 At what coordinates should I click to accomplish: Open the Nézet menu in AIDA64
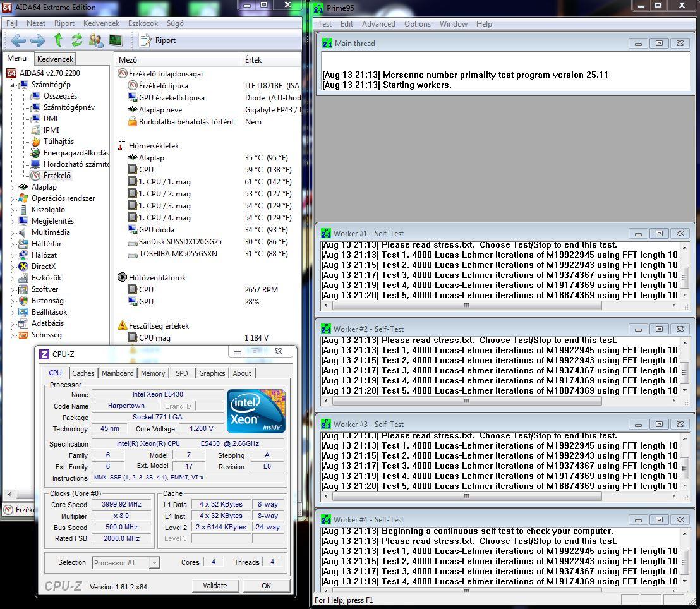coord(36,23)
